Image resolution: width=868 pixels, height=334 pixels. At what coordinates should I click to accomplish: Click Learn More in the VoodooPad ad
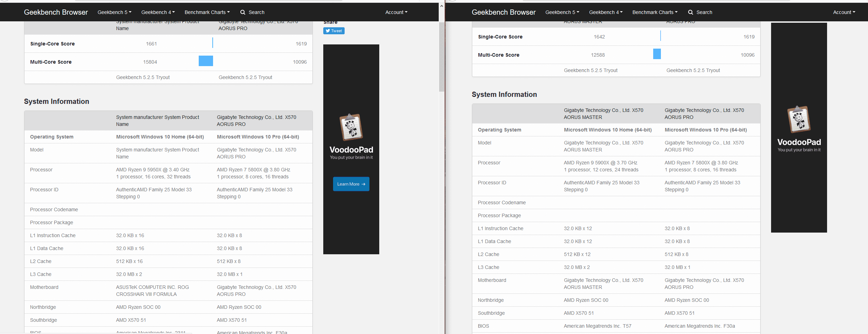pos(351,184)
